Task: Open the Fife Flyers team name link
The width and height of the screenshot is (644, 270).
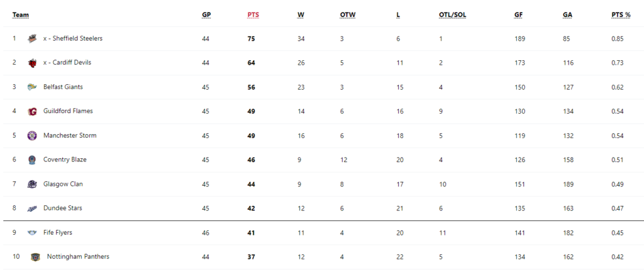Action: coord(57,232)
